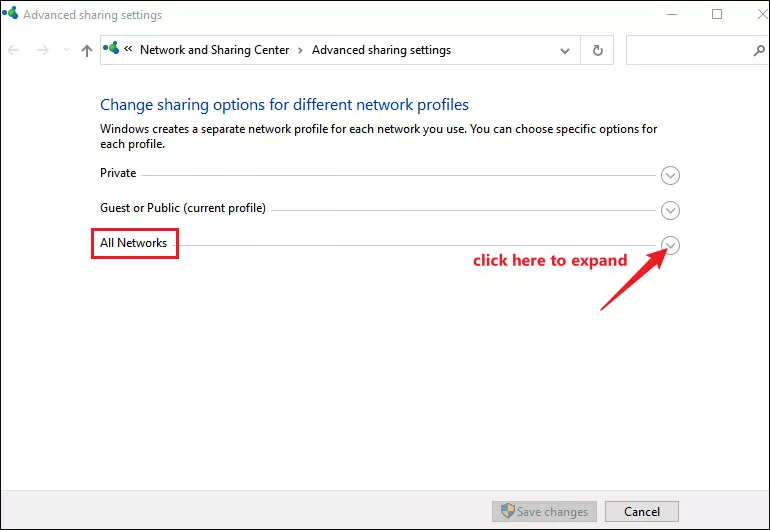Click the search magnifier icon
Screen dimensions: 770x530
pyautogui.click(x=759, y=51)
